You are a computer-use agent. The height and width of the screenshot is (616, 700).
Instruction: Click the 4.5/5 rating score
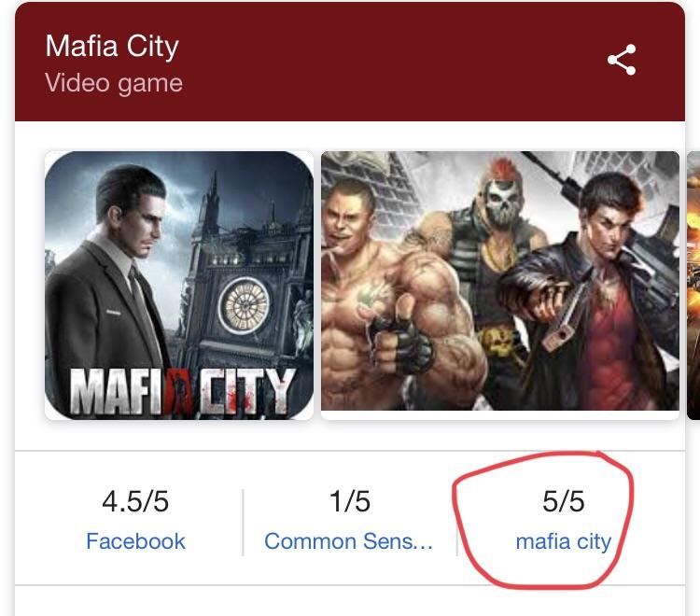[135, 502]
